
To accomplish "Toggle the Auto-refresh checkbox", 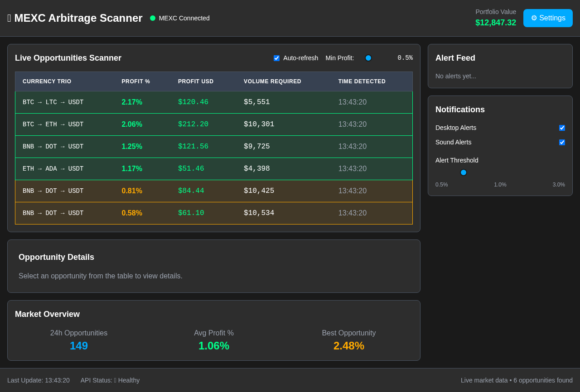I will point(276,58).
